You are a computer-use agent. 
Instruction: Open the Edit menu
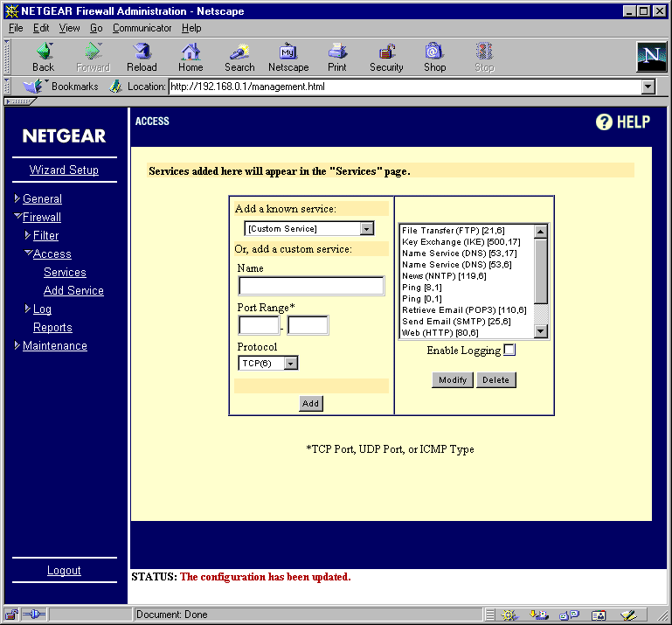(41, 28)
